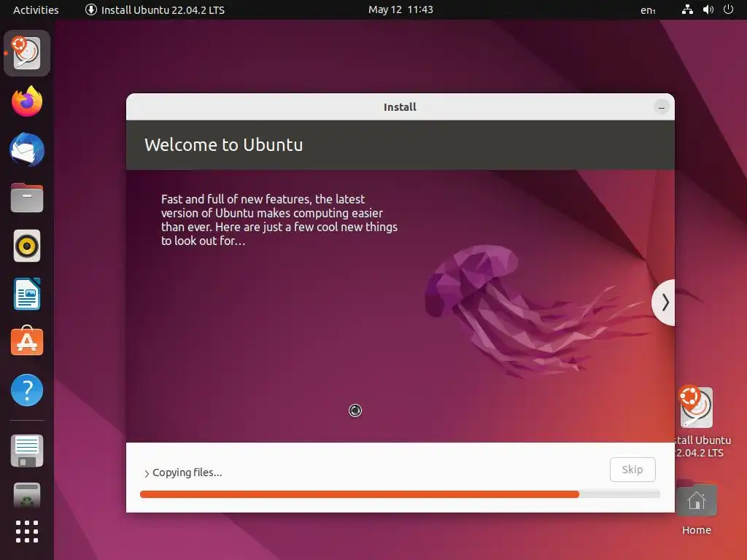Click the 'Fast and full of new features' paragraph

click(x=279, y=219)
